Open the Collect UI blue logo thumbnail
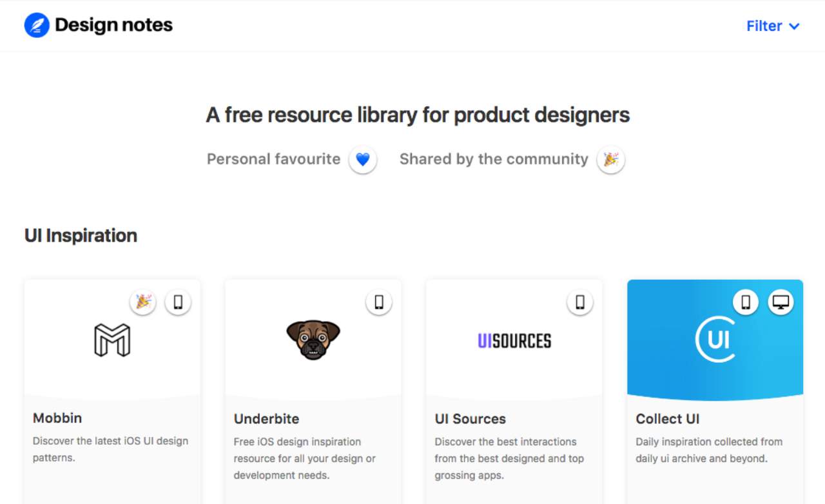825x504 pixels. [x=715, y=340]
